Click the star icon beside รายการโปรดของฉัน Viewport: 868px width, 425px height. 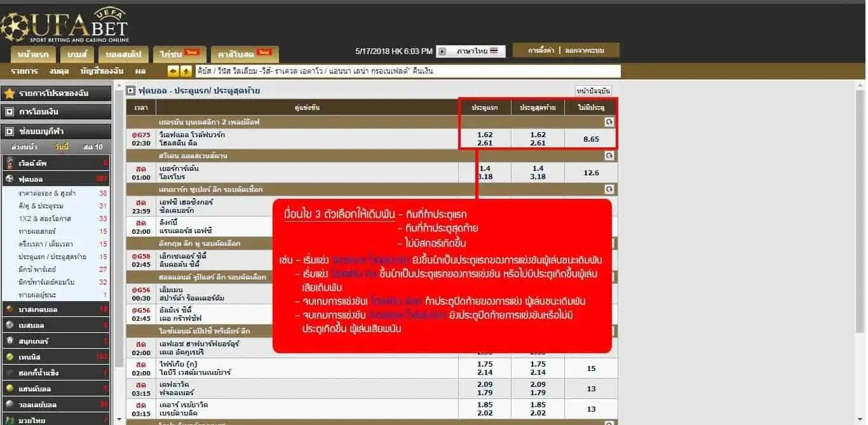click(9, 93)
